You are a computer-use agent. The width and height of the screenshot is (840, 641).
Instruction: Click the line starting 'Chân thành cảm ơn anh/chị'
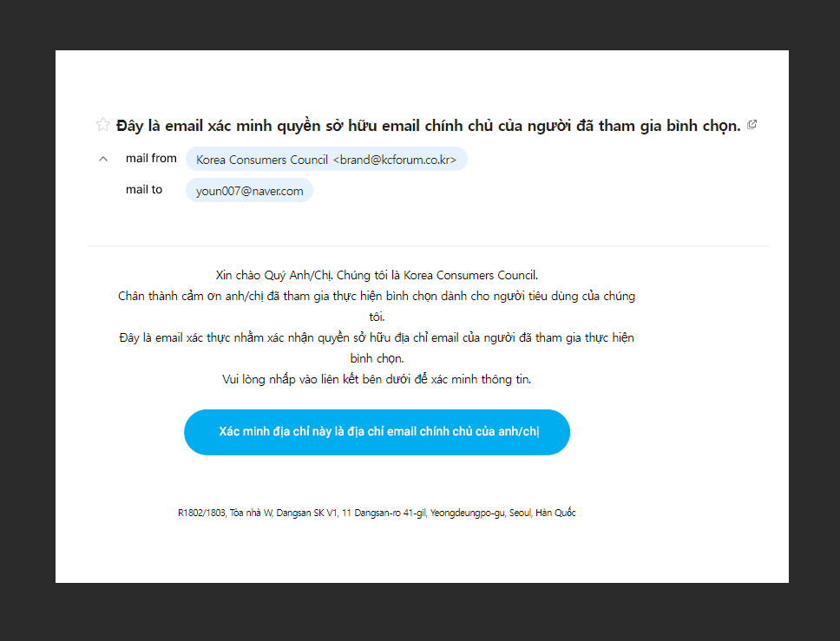(377, 296)
